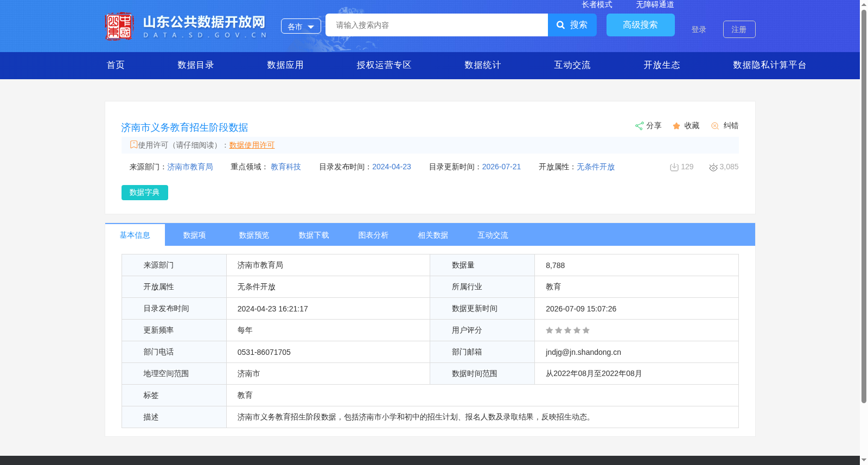Click the 无条件开放 open attribute link
Viewport: 868px width, 465px height.
(596, 167)
